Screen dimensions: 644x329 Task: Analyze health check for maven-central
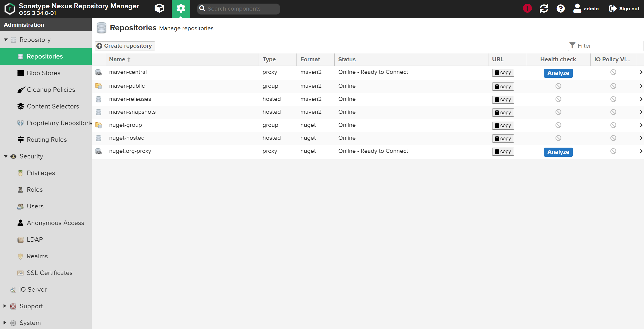(558, 73)
